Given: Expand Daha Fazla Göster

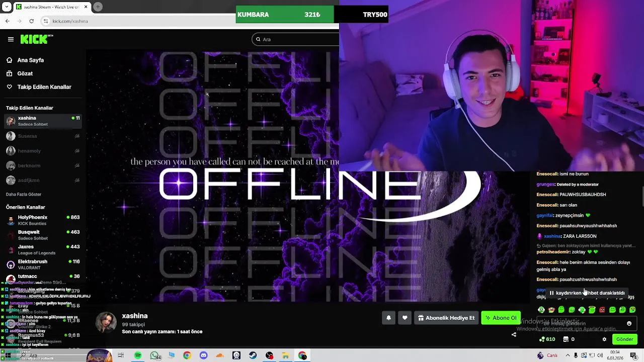Looking at the screenshot, I should pyautogui.click(x=24, y=194).
